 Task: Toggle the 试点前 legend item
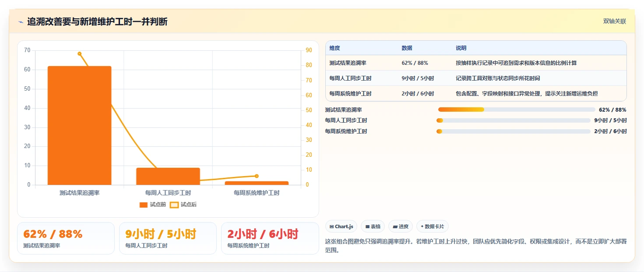point(152,205)
